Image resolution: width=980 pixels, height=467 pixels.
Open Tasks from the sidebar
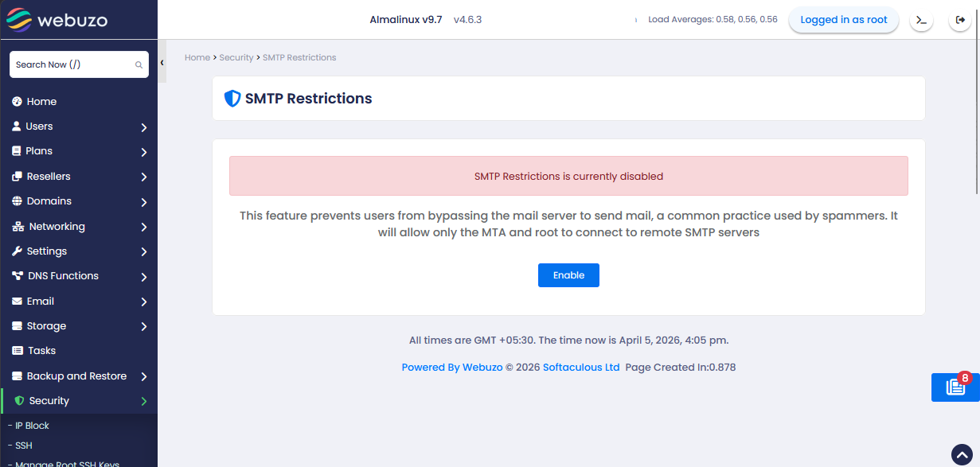(x=41, y=351)
